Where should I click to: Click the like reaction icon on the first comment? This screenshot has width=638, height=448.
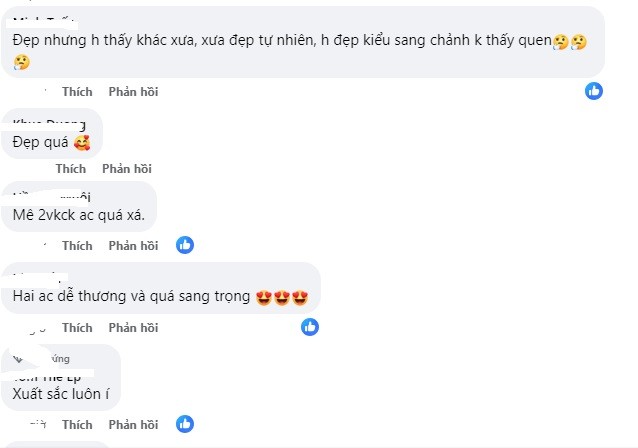click(x=594, y=91)
